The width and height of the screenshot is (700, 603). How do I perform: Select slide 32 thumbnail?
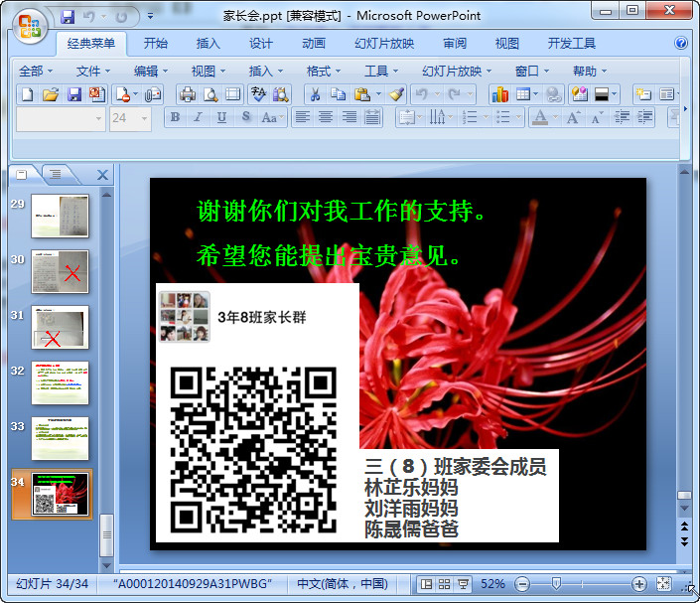click(x=60, y=382)
